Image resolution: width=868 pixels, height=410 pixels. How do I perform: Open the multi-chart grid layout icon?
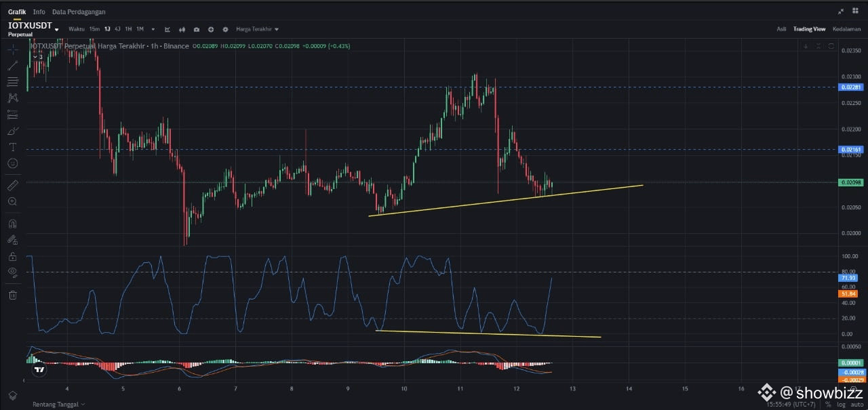coord(855,11)
